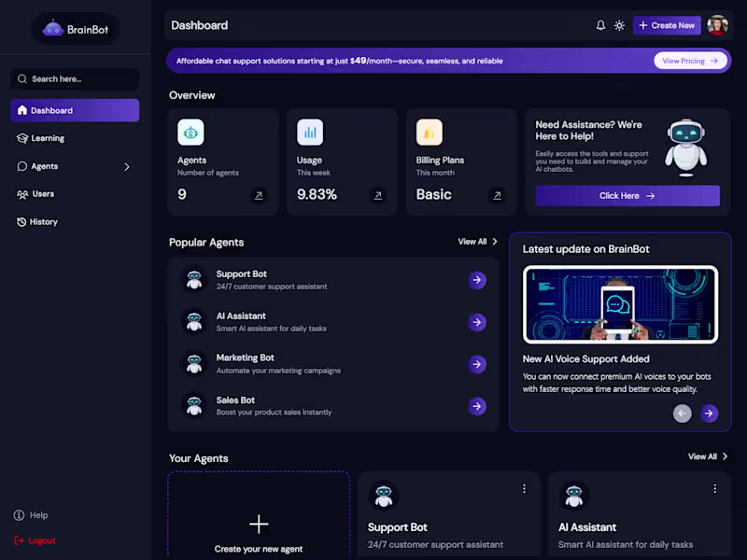The image size is (747, 560).
Task: Open Marketing Bot via its arrow
Action: (477, 364)
